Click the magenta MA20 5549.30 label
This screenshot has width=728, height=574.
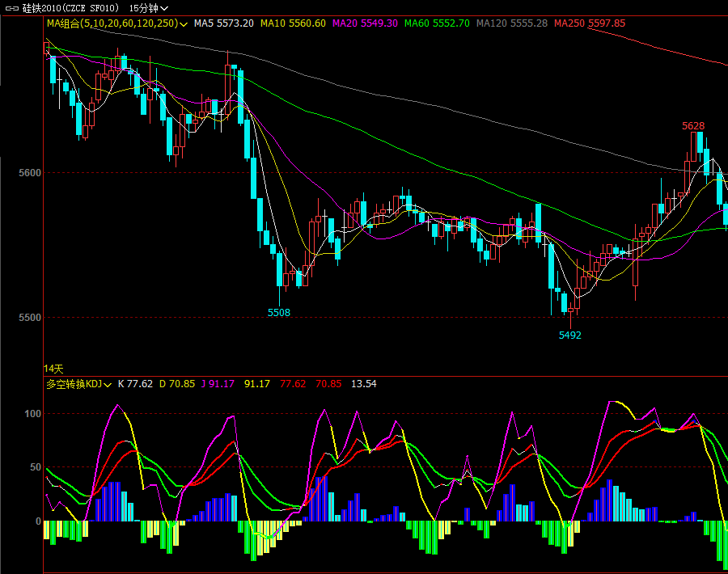click(365, 23)
